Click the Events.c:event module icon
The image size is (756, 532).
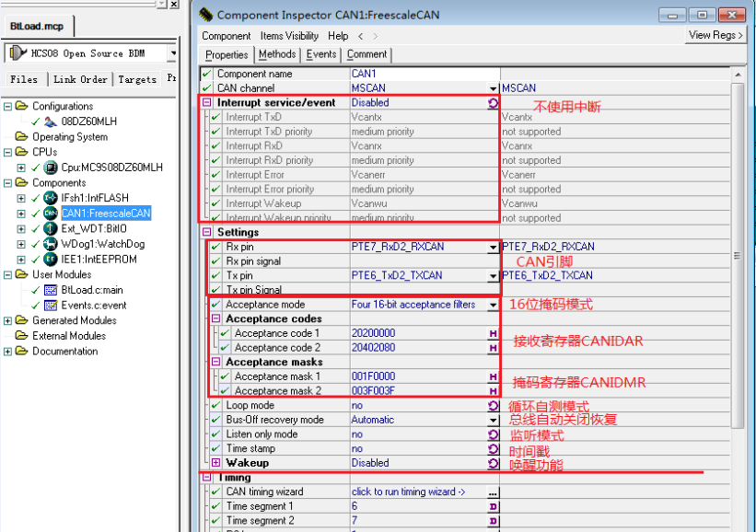pyautogui.click(x=51, y=306)
